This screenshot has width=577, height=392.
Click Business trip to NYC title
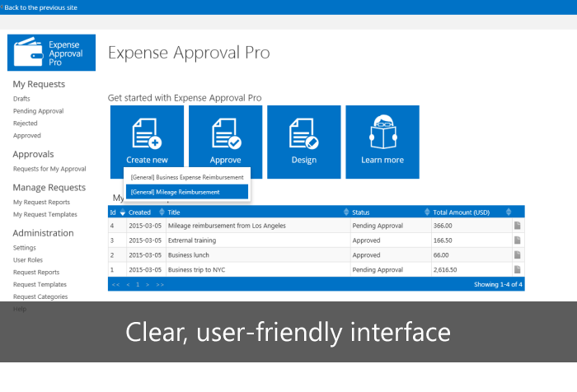tap(196, 269)
